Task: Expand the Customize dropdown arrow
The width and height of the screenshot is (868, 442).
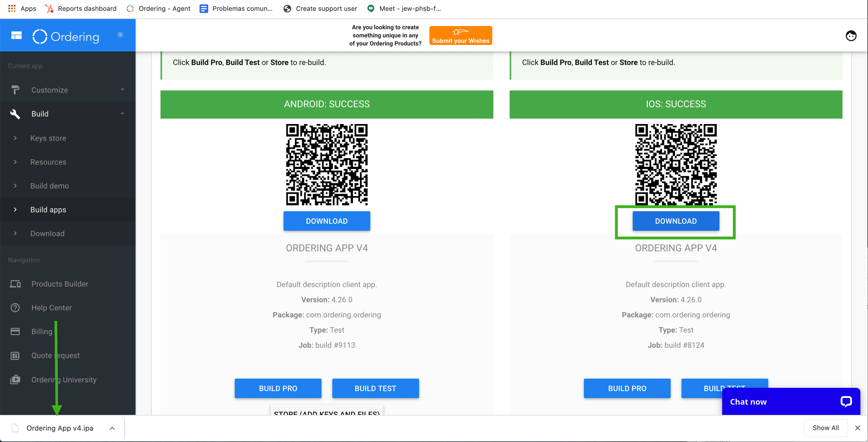Action: click(122, 90)
